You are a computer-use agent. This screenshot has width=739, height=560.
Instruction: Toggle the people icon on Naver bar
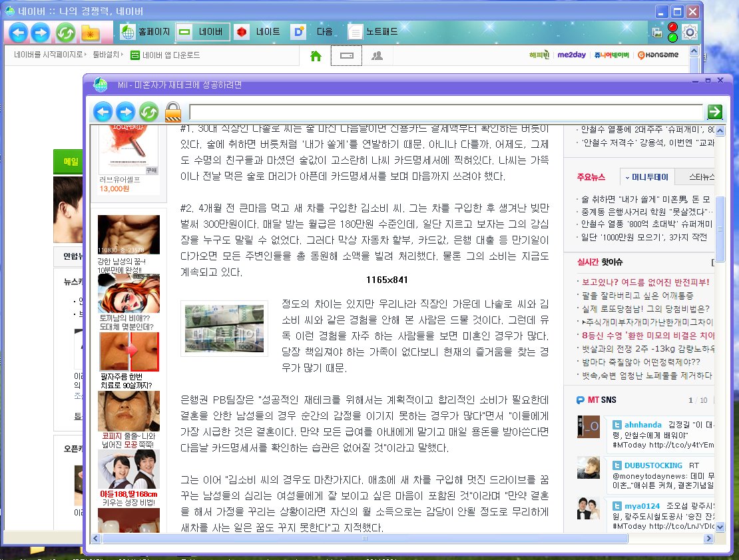click(x=377, y=56)
